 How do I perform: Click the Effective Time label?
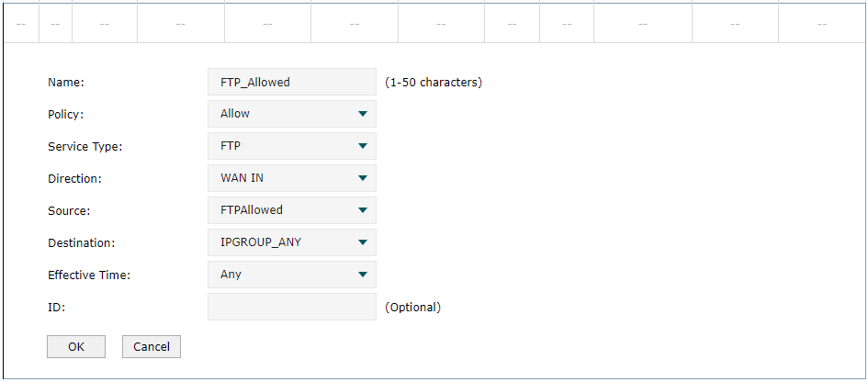[x=89, y=275]
